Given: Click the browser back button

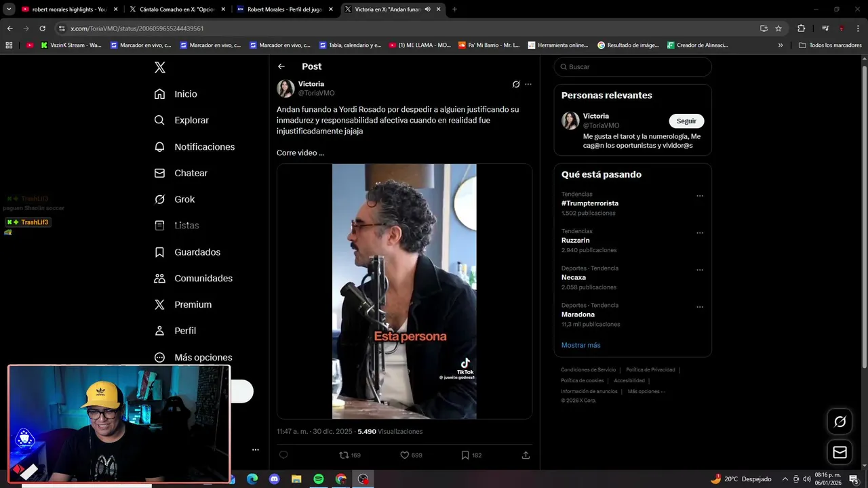Looking at the screenshot, I should click(x=9, y=28).
